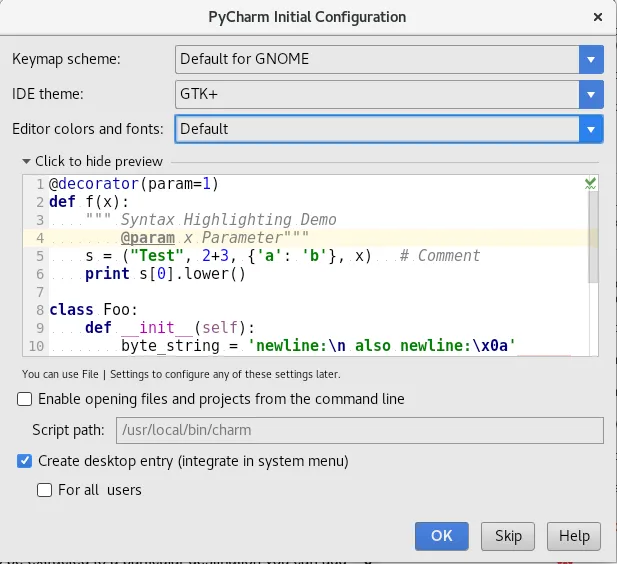Click the 'self' parameter on line 9

click(220, 328)
